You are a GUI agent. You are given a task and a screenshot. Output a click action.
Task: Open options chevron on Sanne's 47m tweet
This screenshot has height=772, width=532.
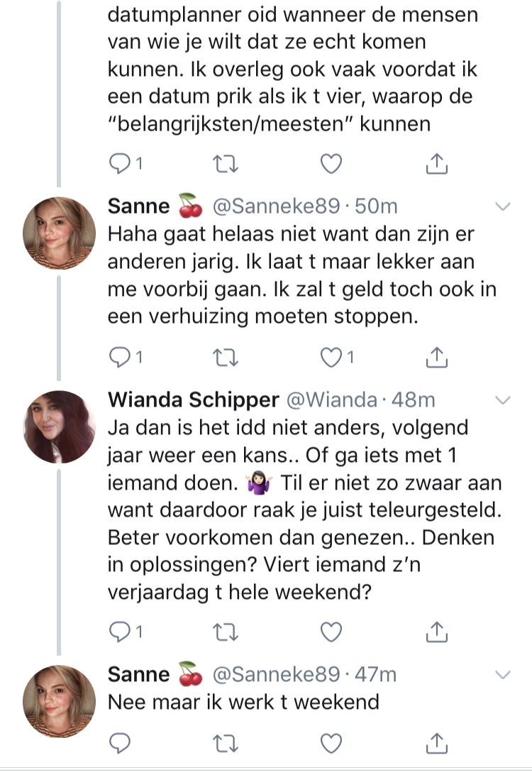click(502, 674)
